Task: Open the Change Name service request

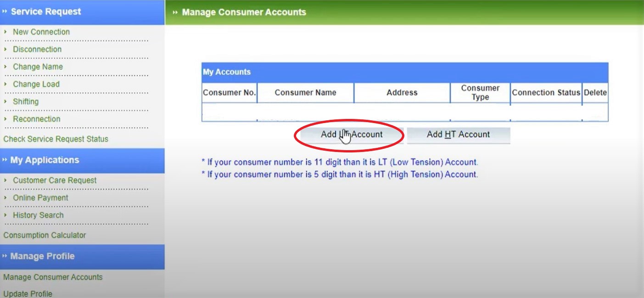Action: point(38,67)
